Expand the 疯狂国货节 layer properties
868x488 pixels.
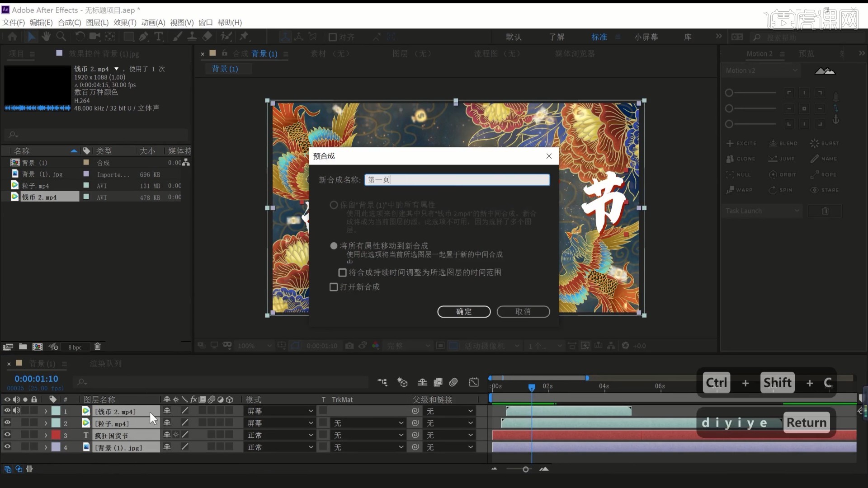46,435
